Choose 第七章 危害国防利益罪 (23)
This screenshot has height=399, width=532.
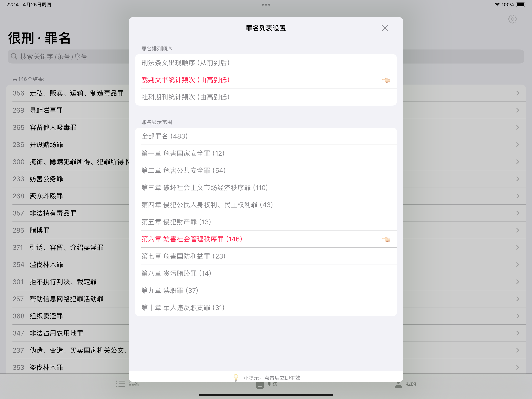click(x=266, y=256)
